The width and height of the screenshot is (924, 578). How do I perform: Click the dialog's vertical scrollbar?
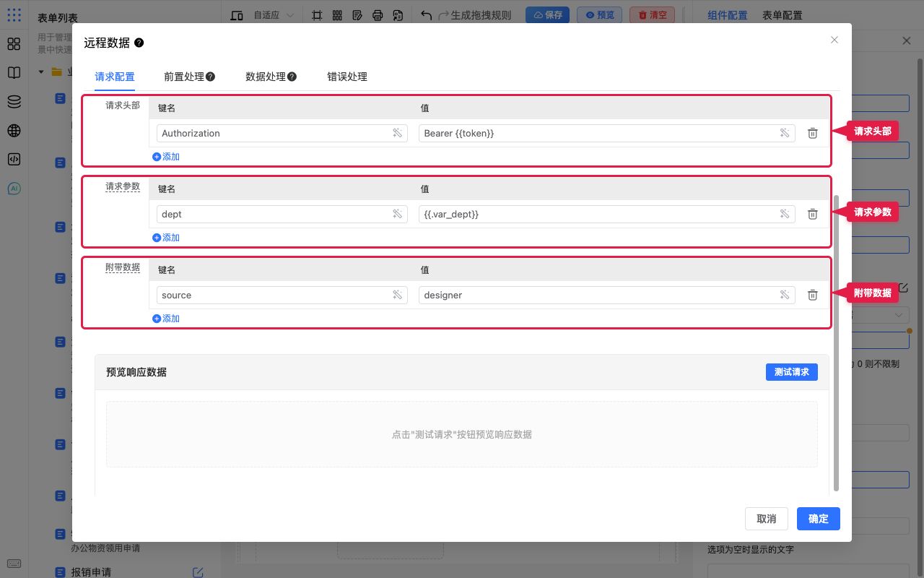836,343
